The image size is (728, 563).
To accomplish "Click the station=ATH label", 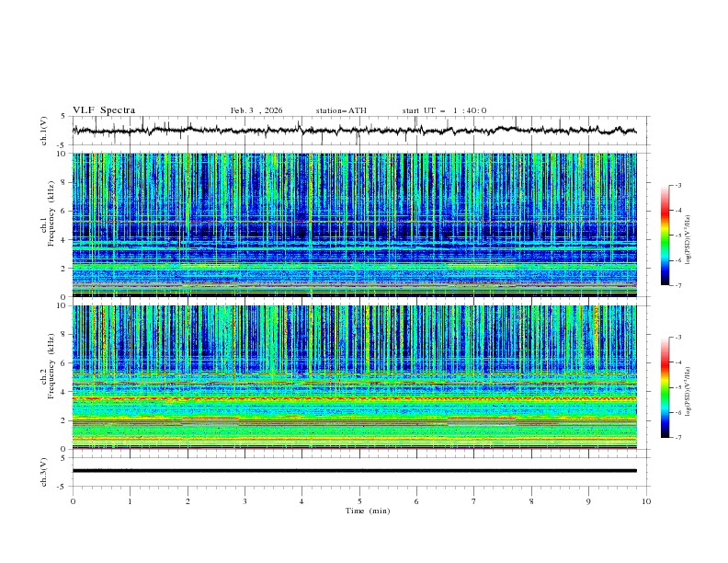I will point(341,110).
